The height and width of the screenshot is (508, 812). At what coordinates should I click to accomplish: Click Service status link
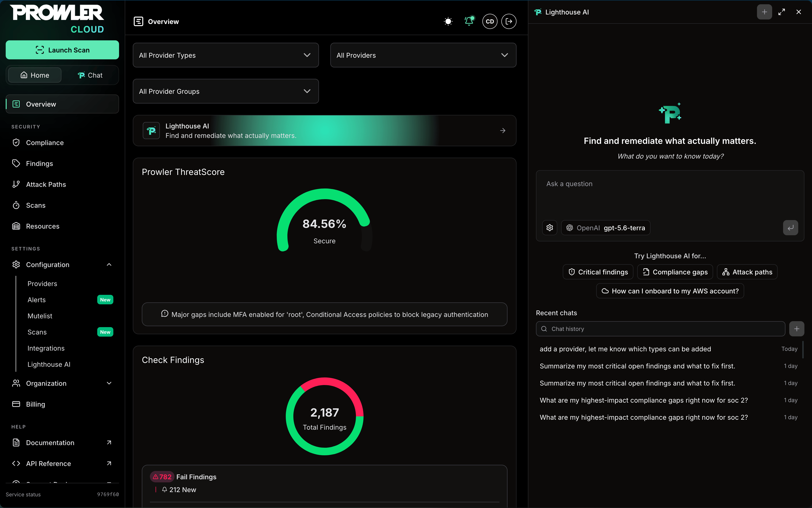tap(23, 494)
